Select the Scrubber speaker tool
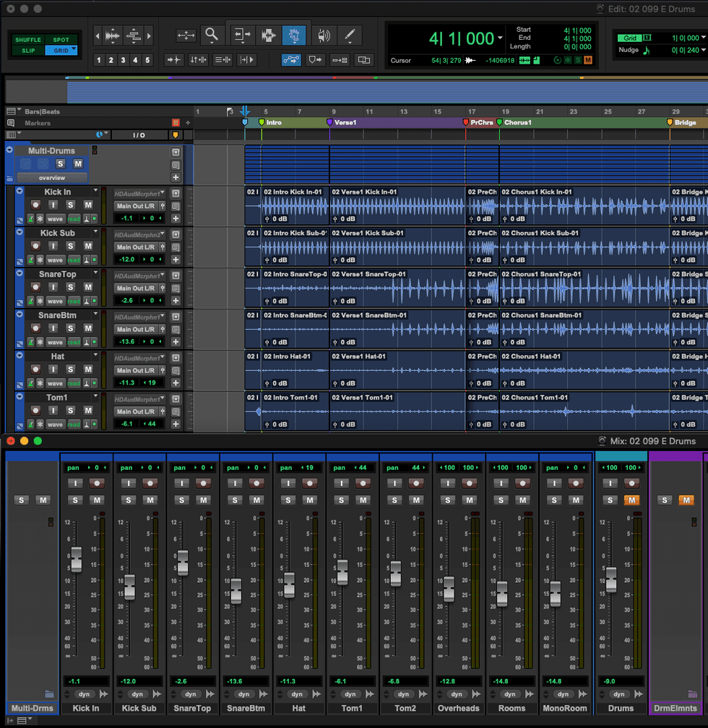This screenshot has width=708, height=728. click(x=324, y=35)
